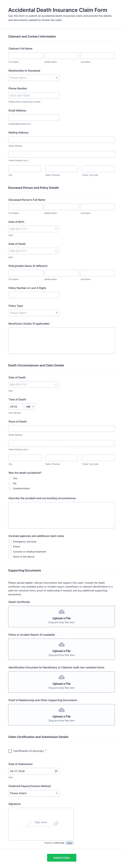The image size is (122, 868).
Task: Click Death Certificate upload cloud icon
Action: [x=62, y=612]
